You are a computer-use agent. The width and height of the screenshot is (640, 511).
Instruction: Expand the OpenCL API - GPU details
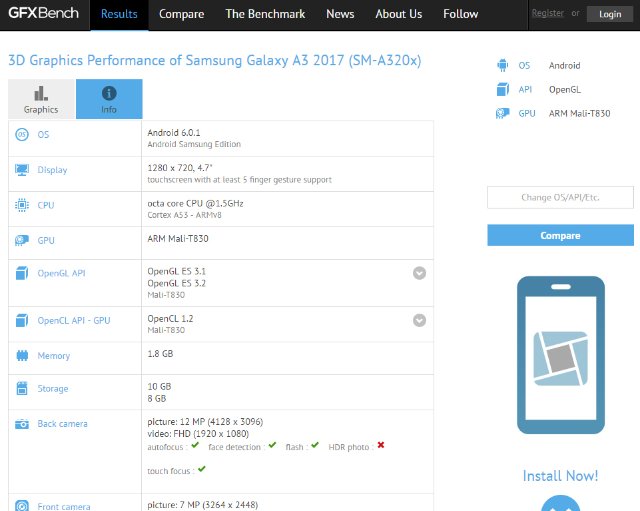(x=420, y=320)
